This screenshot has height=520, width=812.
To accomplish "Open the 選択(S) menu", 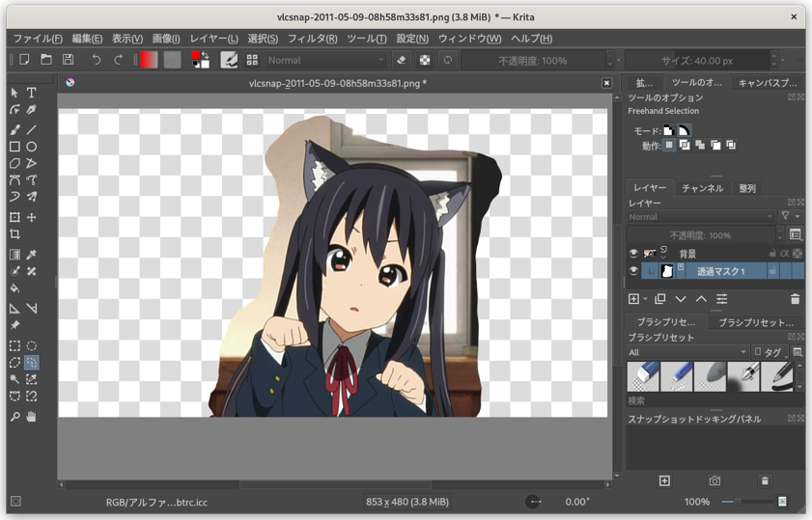I will 263,39.
